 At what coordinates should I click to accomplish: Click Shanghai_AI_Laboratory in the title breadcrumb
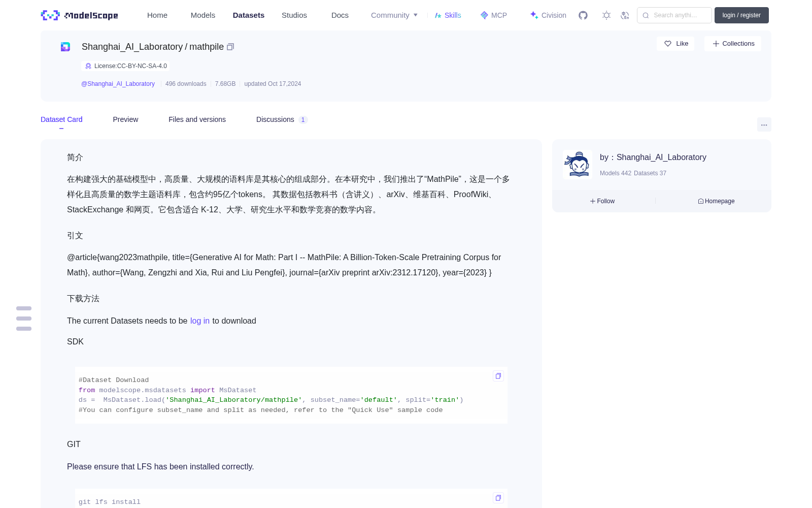pyautogui.click(x=132, y=47)
